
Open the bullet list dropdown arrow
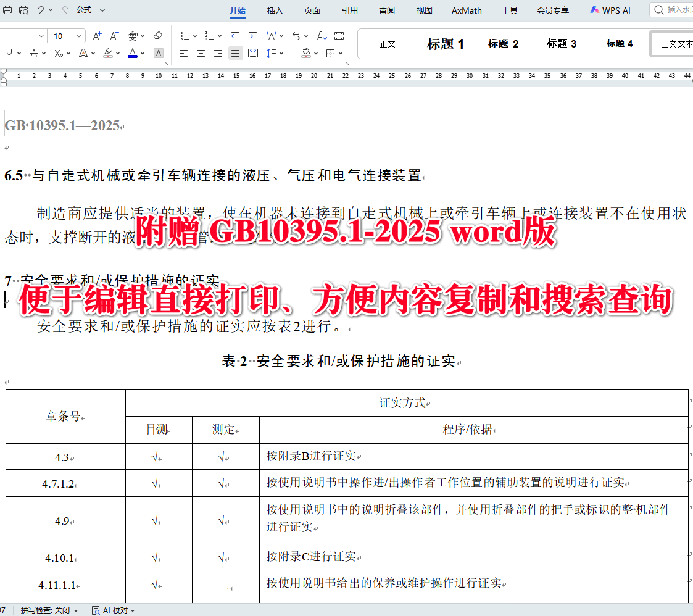[194, 35]
